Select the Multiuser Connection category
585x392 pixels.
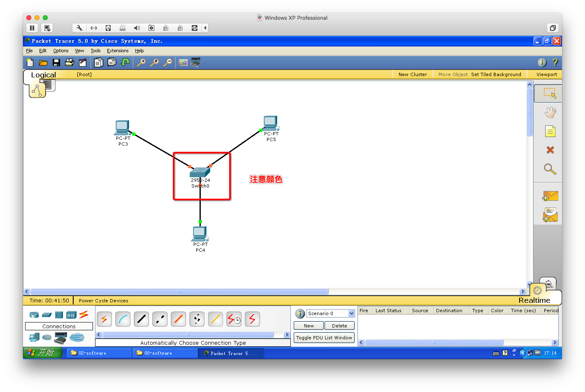pyautogui.click(x=77, y=338)
